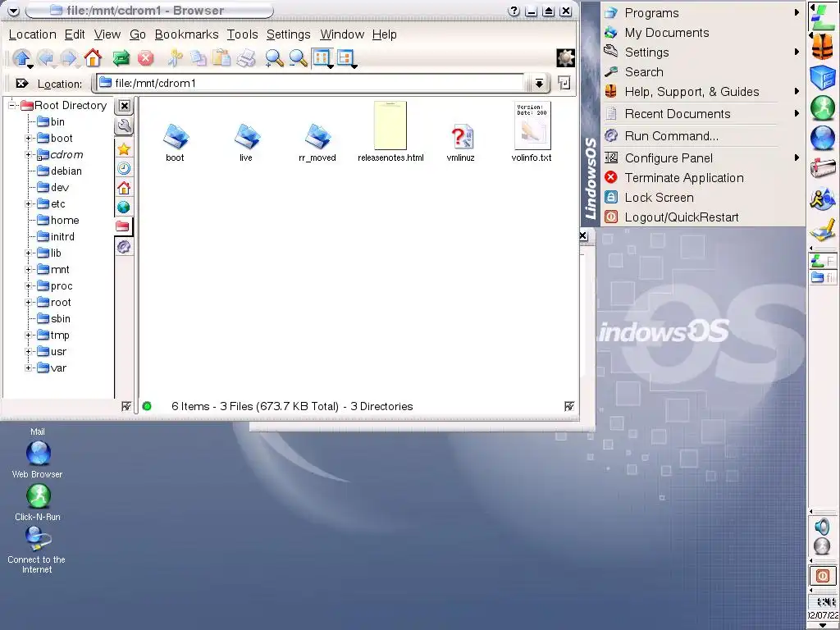Open the Settings menu in the menu bar

[288, 34]
